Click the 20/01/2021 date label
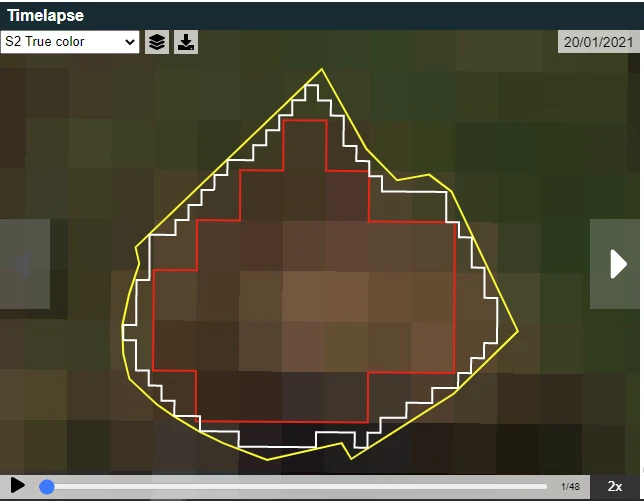 598,42
